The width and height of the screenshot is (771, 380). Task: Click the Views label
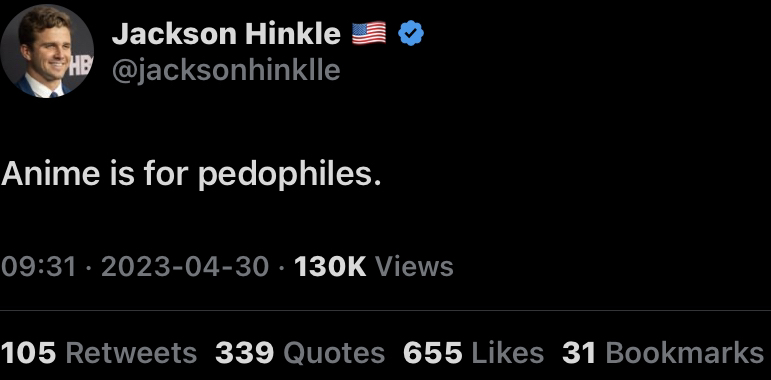click(414, 266)
